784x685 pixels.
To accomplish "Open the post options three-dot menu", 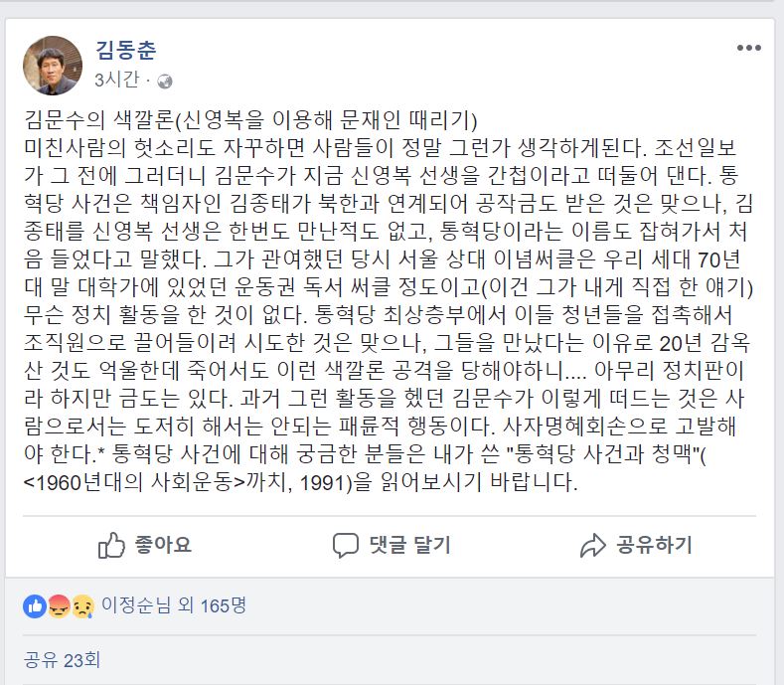I will pyautogui.click(x=748, y=49).
